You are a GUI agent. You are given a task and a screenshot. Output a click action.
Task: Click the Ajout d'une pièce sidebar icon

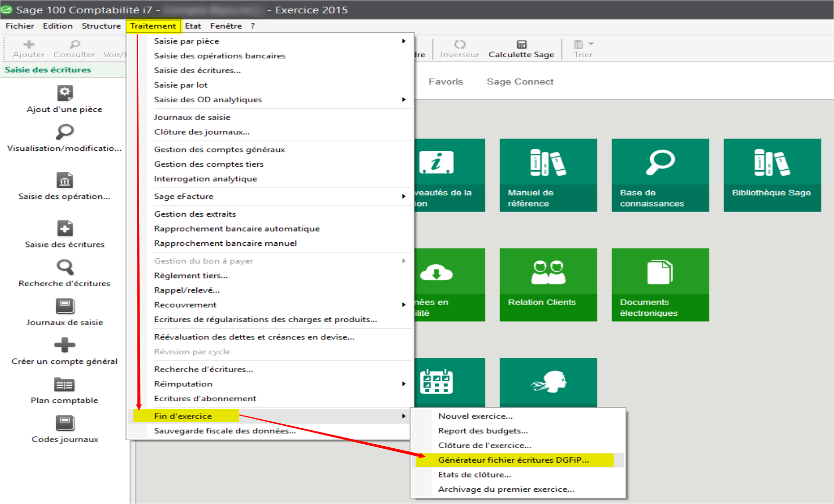coord(64,93)
